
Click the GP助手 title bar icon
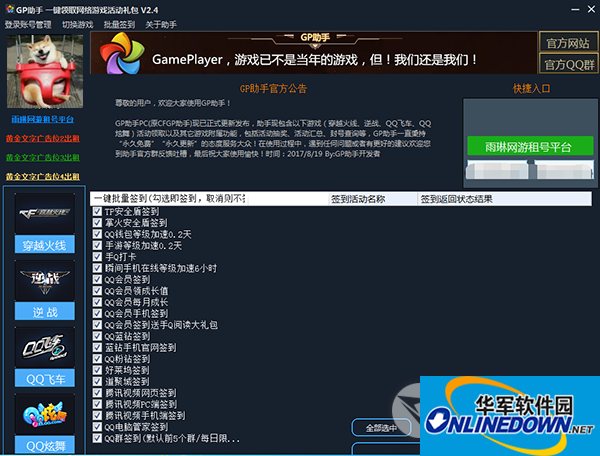pyautogui.click(x=10, y=9)
